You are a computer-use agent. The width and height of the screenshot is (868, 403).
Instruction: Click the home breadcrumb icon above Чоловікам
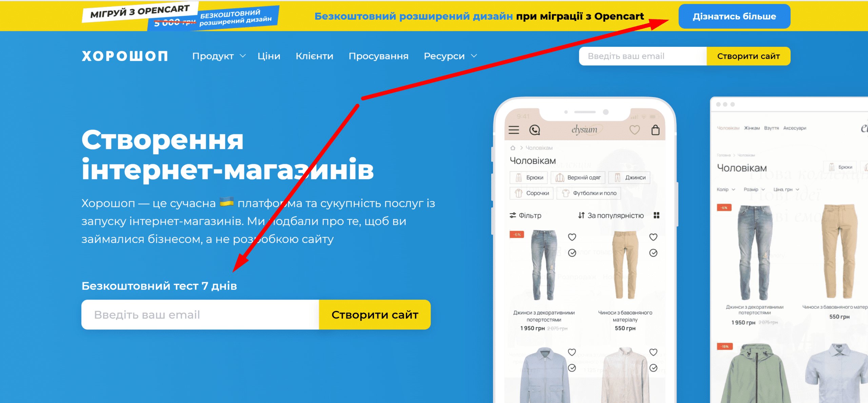[513, 148]
